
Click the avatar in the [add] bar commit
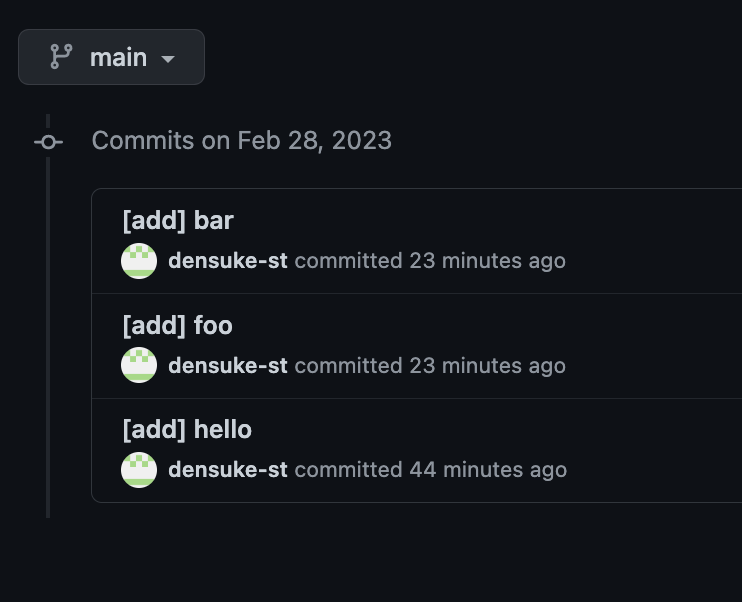coord(139,261)
